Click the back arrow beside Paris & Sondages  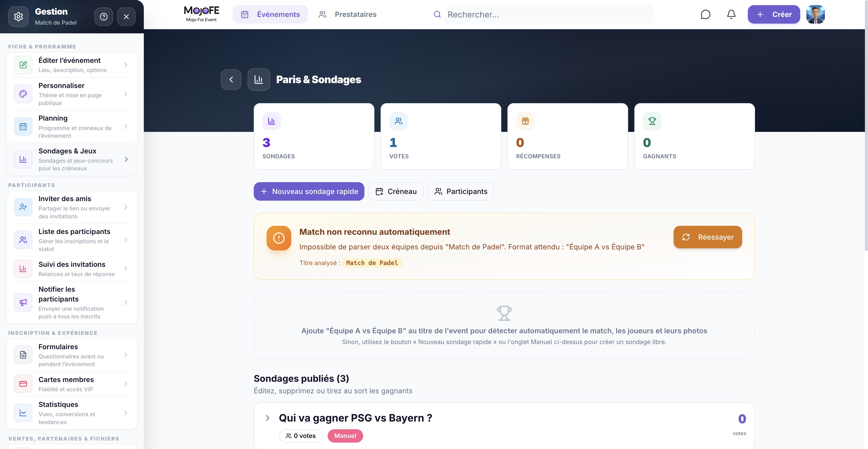coord(231,80)
